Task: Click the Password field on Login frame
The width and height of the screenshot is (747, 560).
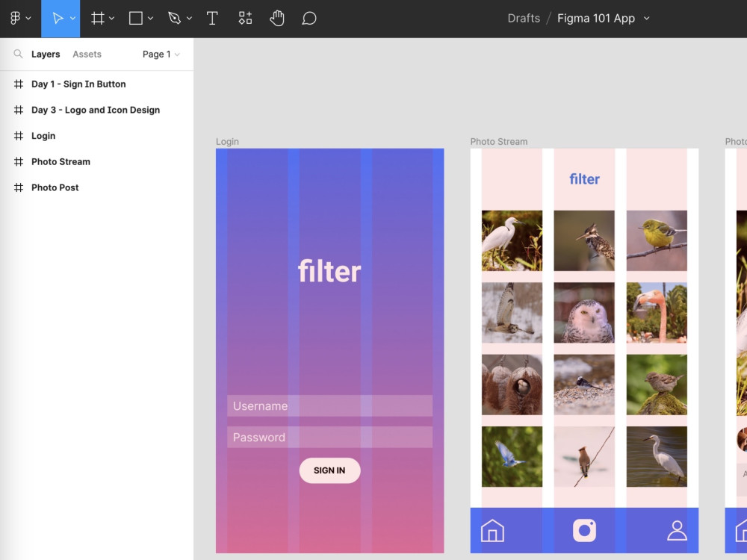Action: [x=329, y=437]
